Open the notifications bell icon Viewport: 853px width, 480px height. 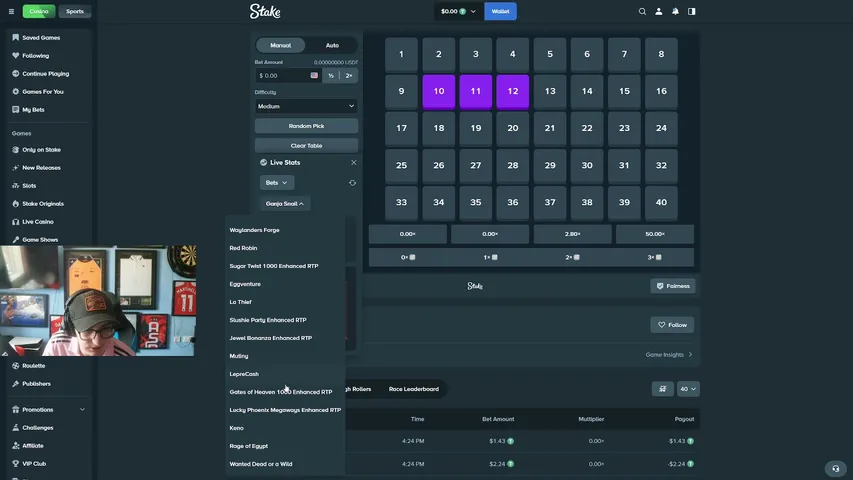[x=675, y=11]
